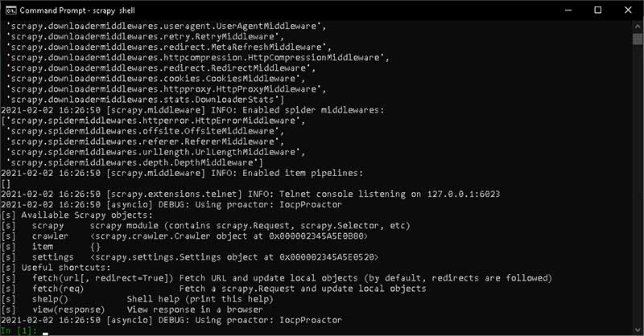Image resolution: width=644 pixels, height=336 pixels.
Task: Click the 'Available Scrapy objects' line
Action: 76,215
